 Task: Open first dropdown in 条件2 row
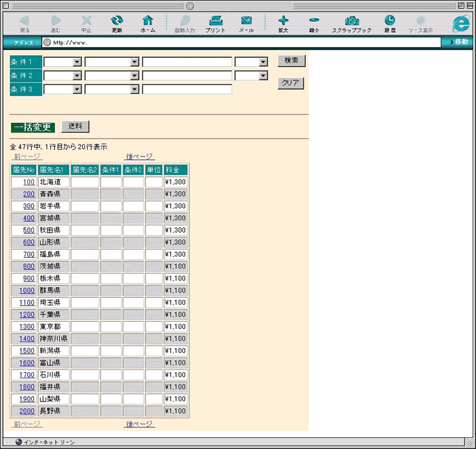point(63,76)
